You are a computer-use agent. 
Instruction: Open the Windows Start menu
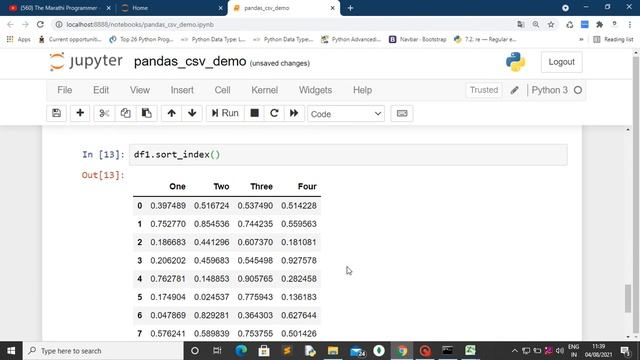coord(11,351)
